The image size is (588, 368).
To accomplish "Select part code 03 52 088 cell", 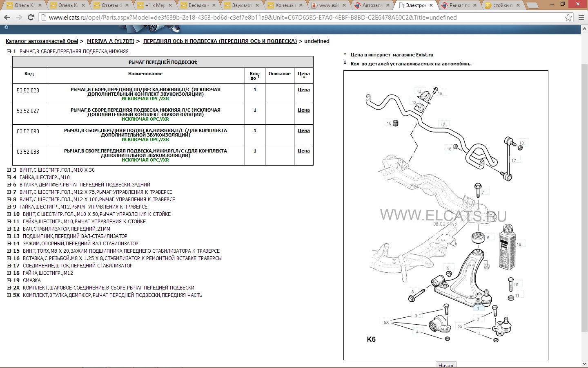I will click(x=29, y=155).
